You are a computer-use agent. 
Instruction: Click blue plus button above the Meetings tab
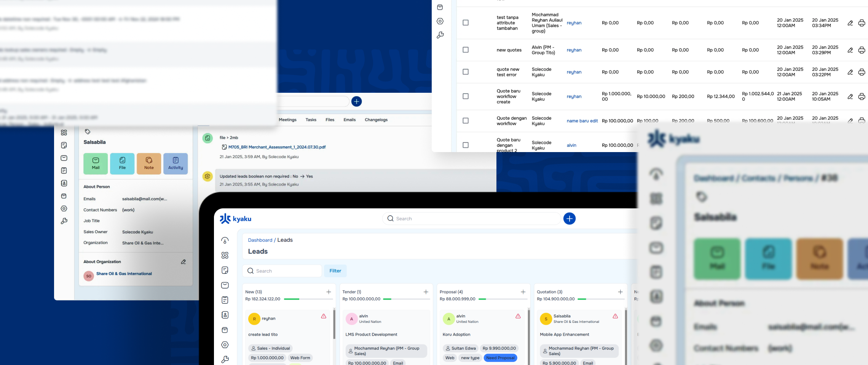tap(356, 102)
